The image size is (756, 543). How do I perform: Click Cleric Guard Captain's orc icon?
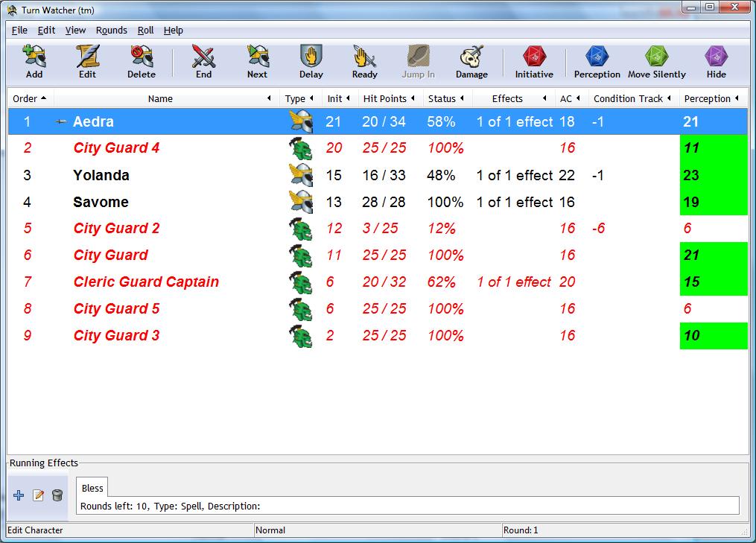click(301, 282)
